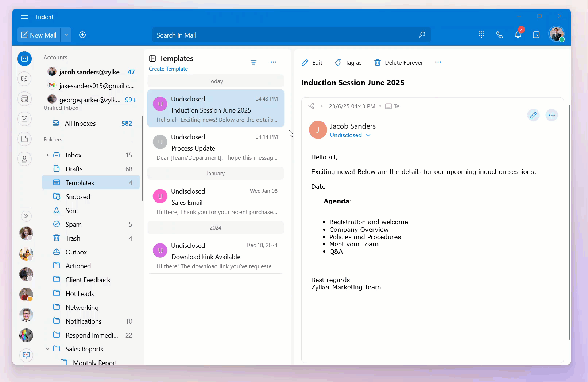588x382 pixels.
Task: Click the lightning quick actions icon
Action: click(x=82, y=35)
